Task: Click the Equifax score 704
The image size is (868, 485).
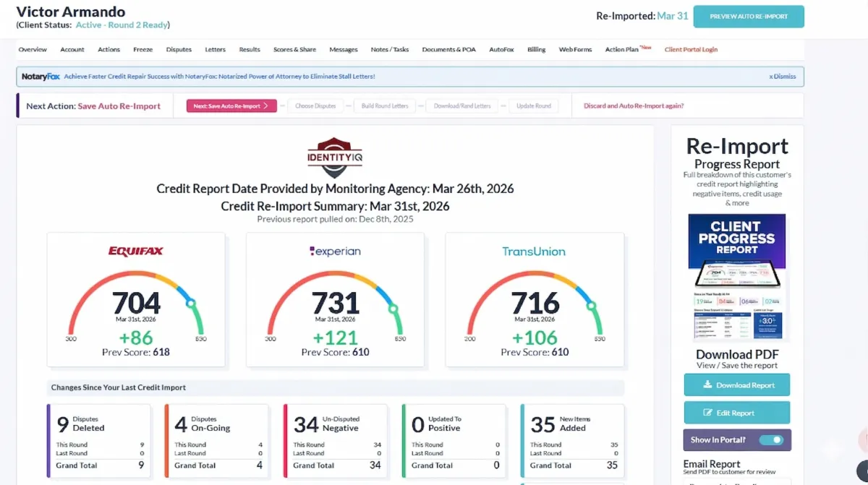Action: 136,302
